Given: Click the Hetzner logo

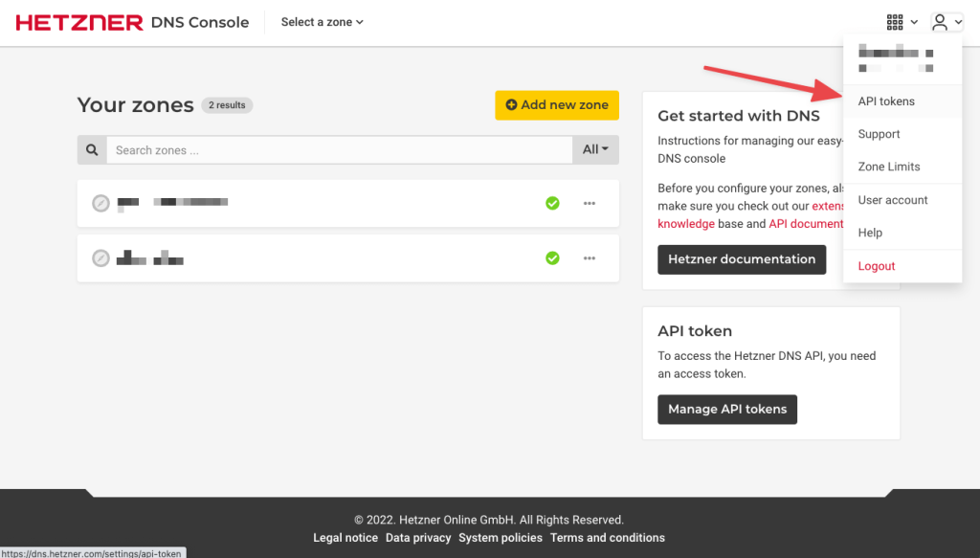Looking at the screenshot, I should (79, 23).
